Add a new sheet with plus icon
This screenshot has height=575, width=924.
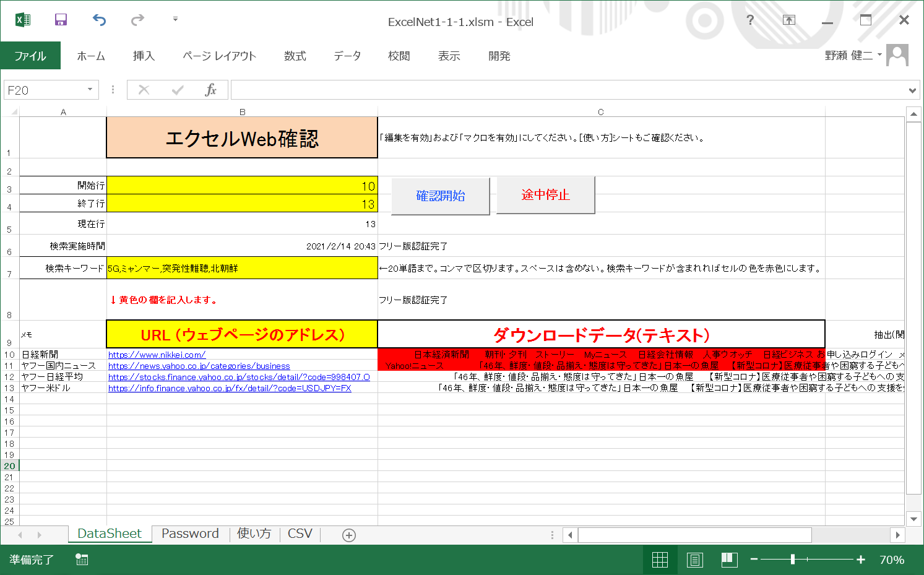349,535
